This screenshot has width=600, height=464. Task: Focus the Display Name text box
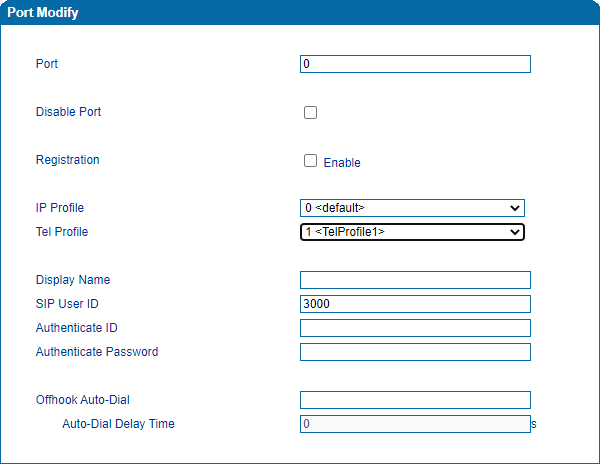click(x=414, y=280)
